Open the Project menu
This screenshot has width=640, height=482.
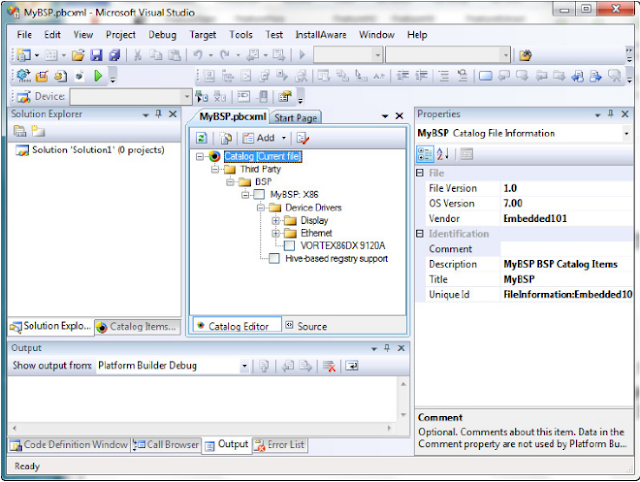pos(120,35)
